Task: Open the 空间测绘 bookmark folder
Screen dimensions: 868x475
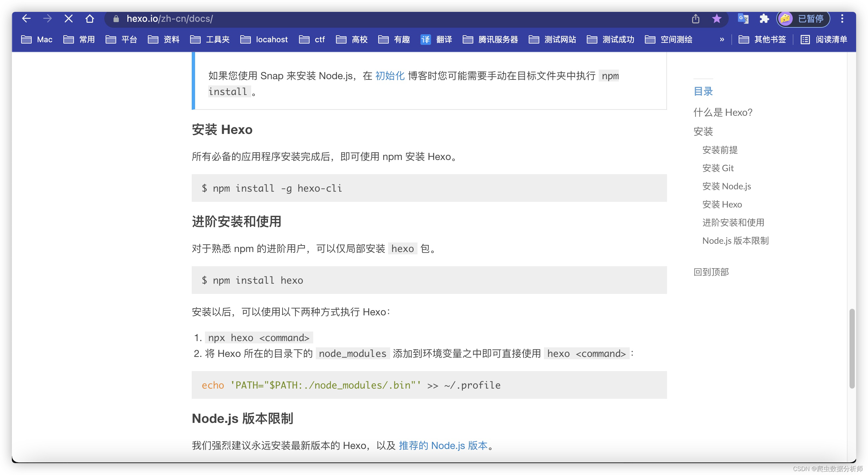Action: pos(669,39)
